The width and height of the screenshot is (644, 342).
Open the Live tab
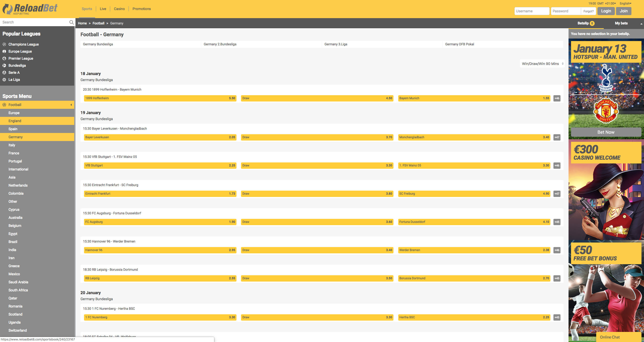point(103,9)
